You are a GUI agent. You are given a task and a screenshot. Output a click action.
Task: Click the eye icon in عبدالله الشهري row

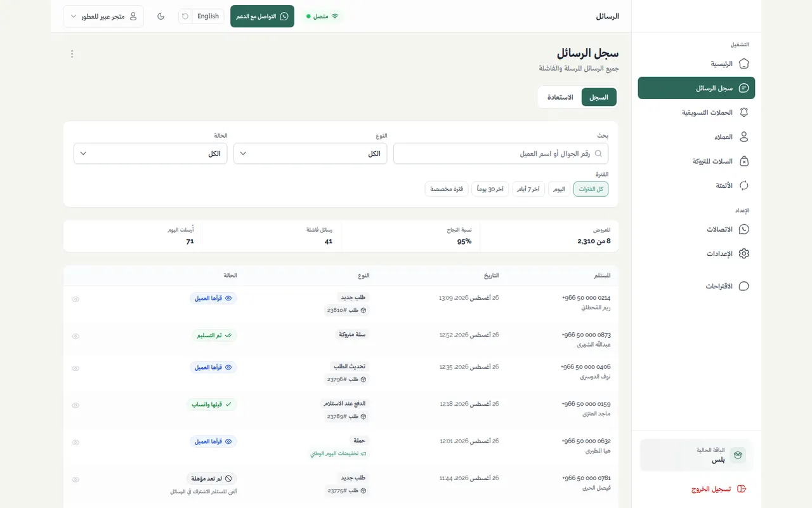(75, 337)
